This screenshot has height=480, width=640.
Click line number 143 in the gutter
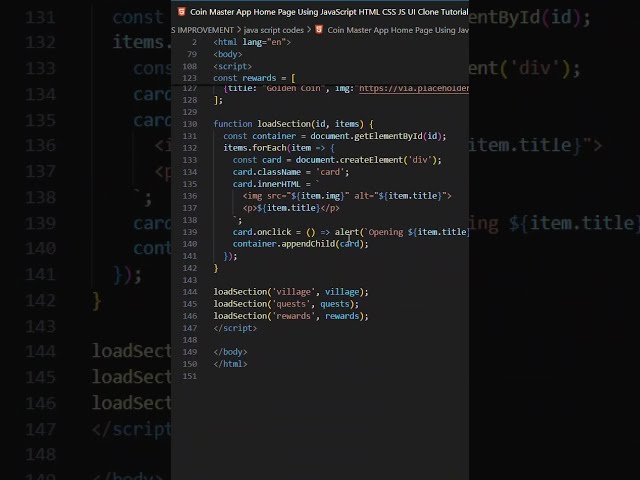tap(190, 280)
